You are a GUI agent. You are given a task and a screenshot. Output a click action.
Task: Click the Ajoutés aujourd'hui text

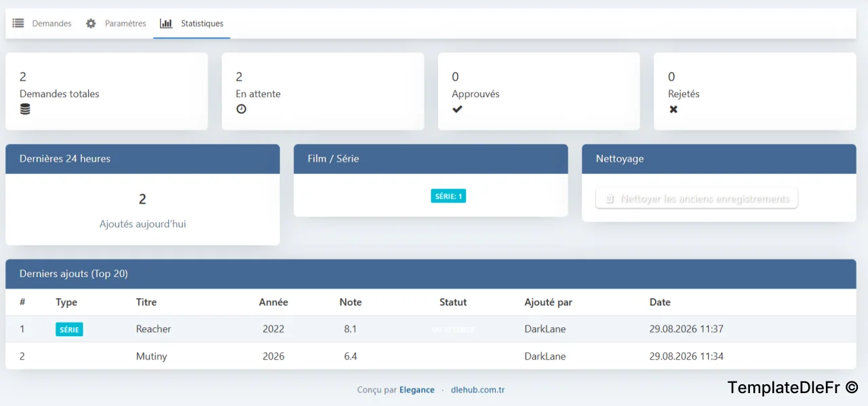click(142, 223)
